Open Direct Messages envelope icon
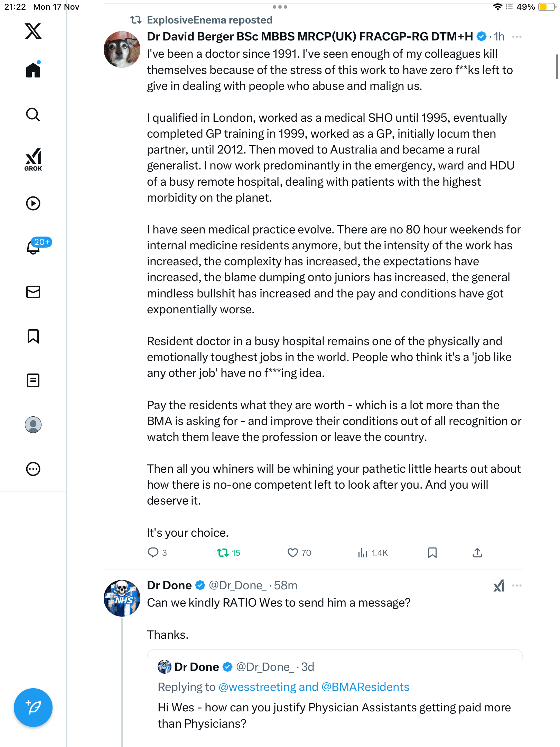The width and height of the screenshot is (560, 747). pos(33,292)
